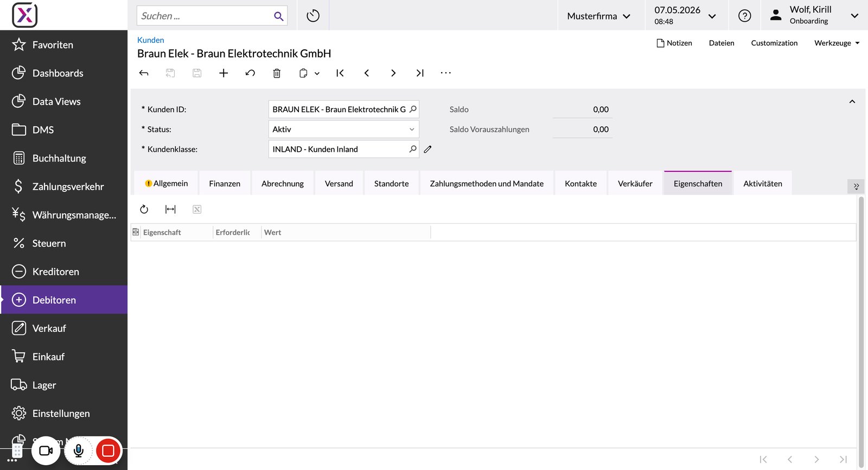Open the Einkauf module

click(63, 357)
